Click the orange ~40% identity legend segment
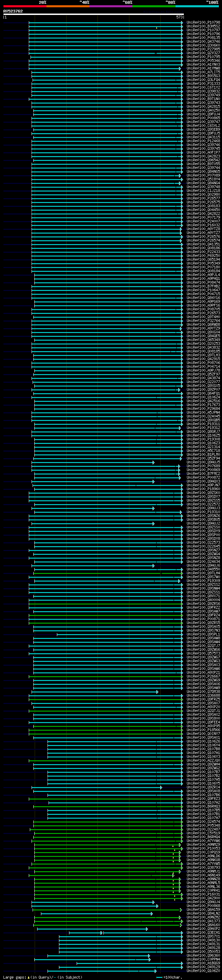 (68, 6)
